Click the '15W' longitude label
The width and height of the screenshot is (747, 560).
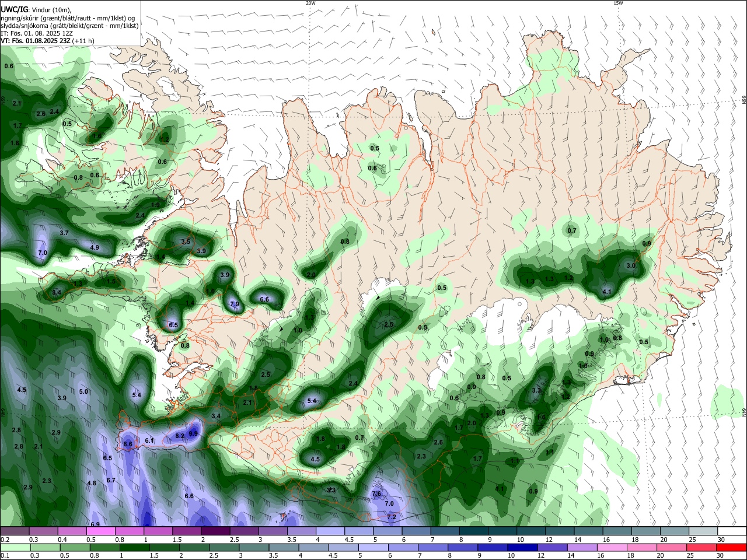618,3
